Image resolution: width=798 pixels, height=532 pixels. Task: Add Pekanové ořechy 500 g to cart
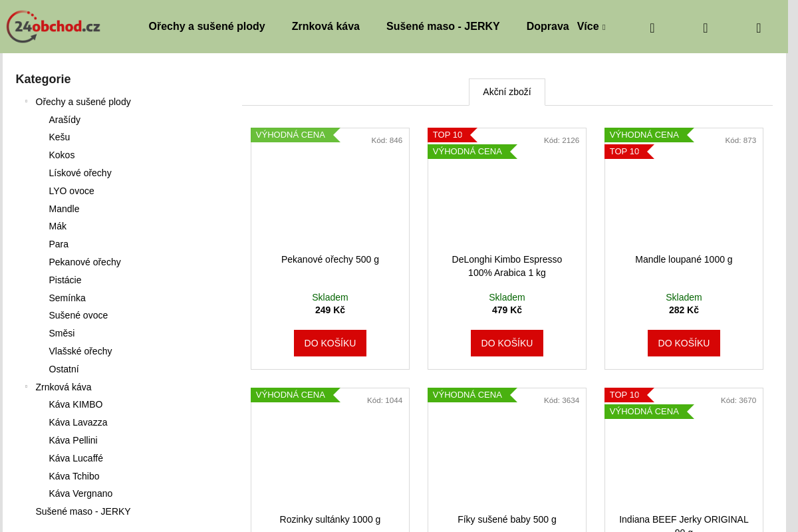pyautogui.click(x=330, y=343)
